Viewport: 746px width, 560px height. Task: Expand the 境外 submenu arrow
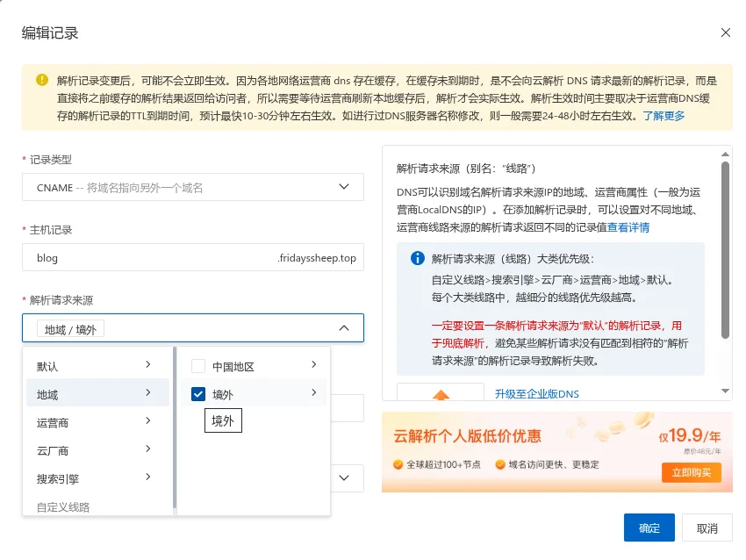pos(314,393)
